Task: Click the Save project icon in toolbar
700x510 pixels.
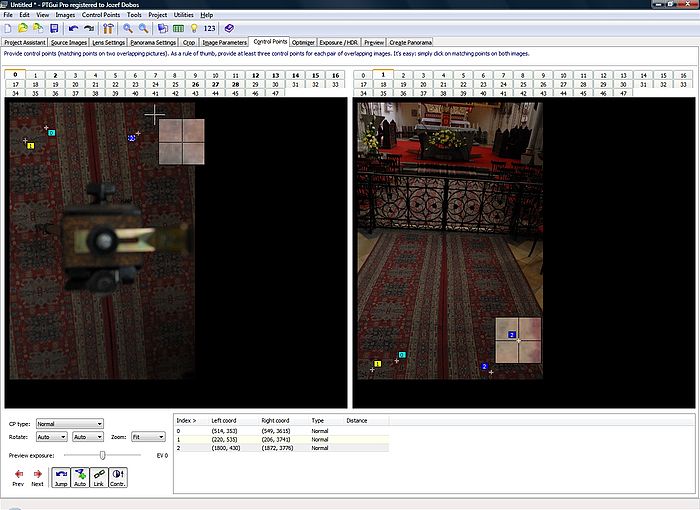Action: tap(52, 29)
